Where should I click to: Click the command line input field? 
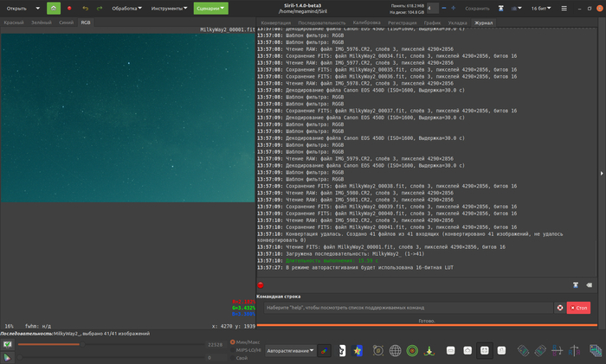click(407, 307)
